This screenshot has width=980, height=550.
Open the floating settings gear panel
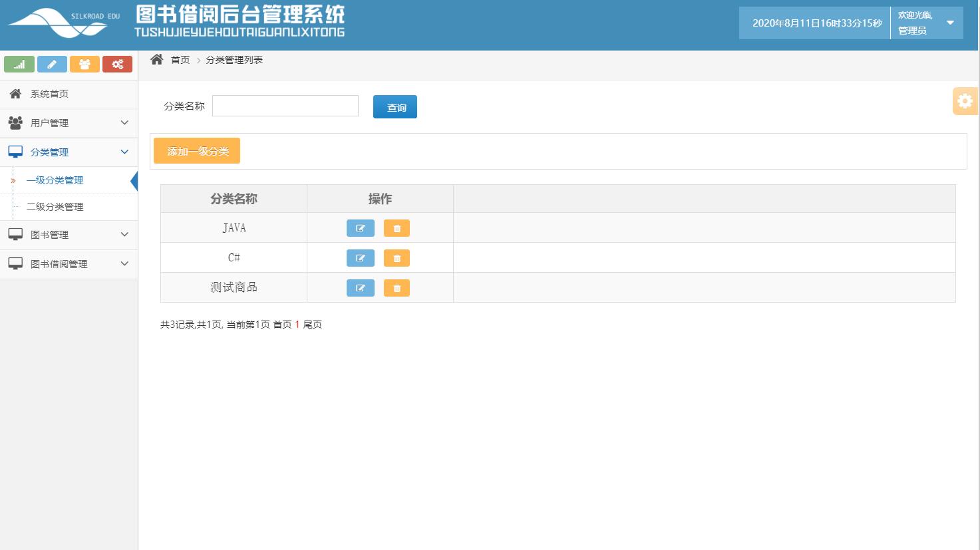[965, 101]
